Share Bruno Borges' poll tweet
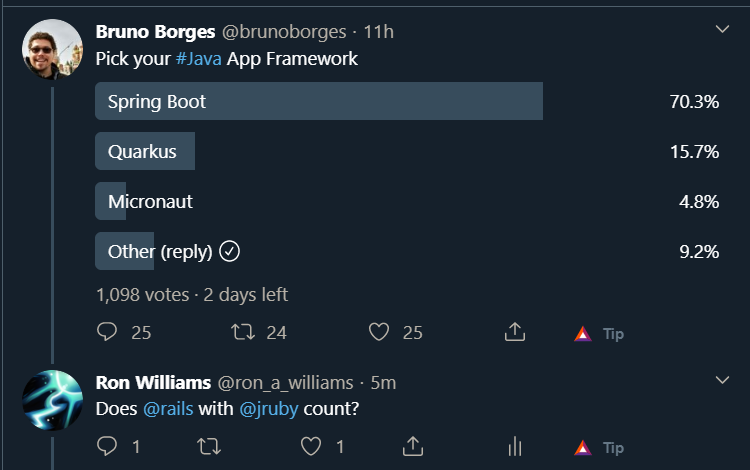 click(x=515, y=331)
